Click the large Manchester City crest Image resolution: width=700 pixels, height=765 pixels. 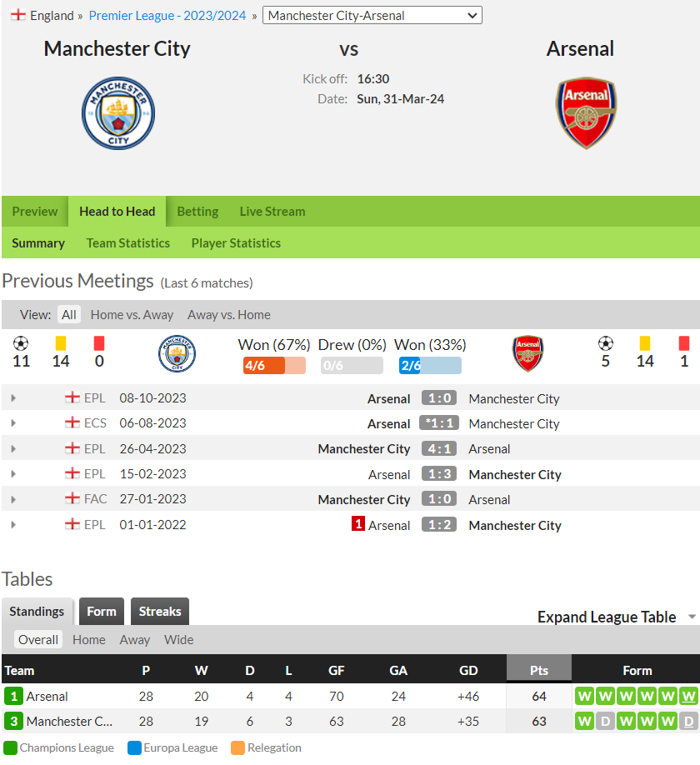click(118, 113)
